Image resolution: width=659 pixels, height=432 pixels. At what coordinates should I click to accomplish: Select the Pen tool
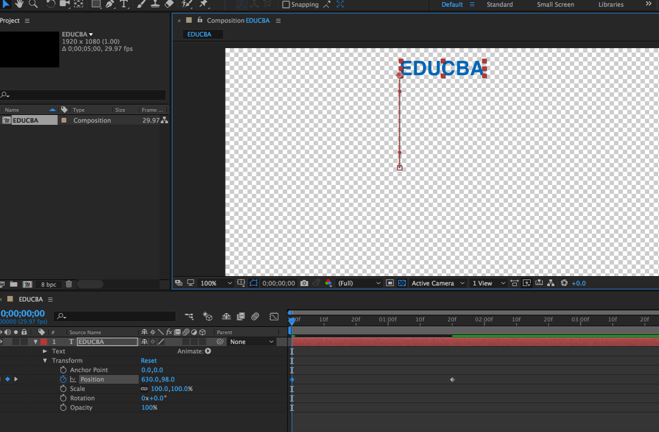tap(110, 4)
